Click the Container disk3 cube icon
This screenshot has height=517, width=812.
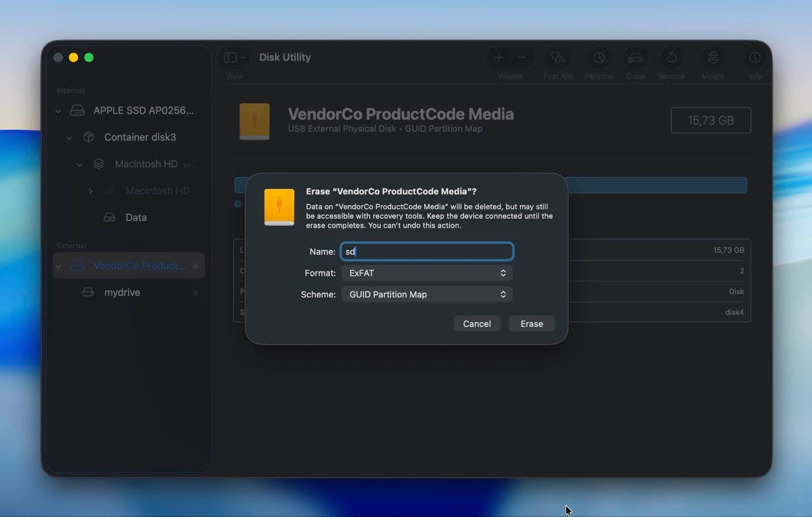click(88, 137)
